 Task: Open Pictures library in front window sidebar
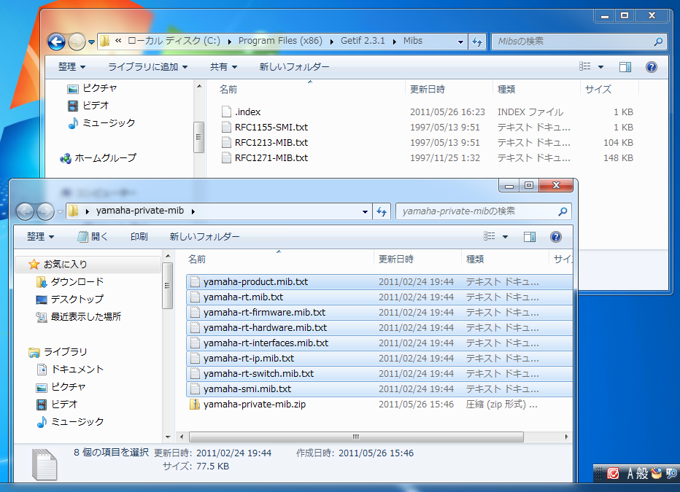click(61, 387)
